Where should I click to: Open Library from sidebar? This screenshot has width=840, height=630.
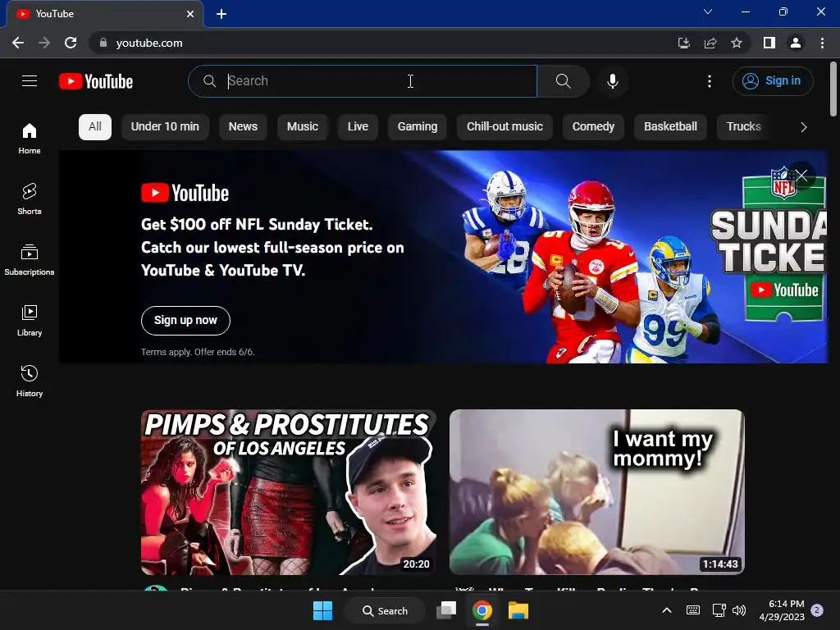click(x=30, y=321)
